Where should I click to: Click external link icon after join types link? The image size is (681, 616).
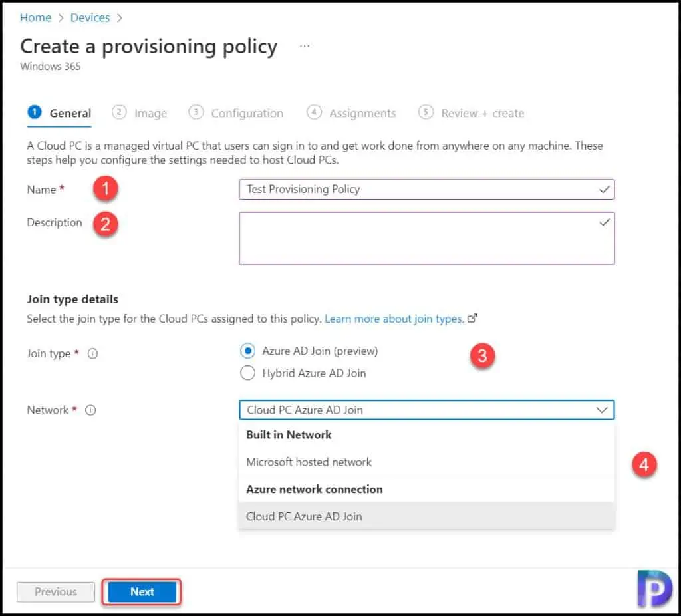(472, 319)
